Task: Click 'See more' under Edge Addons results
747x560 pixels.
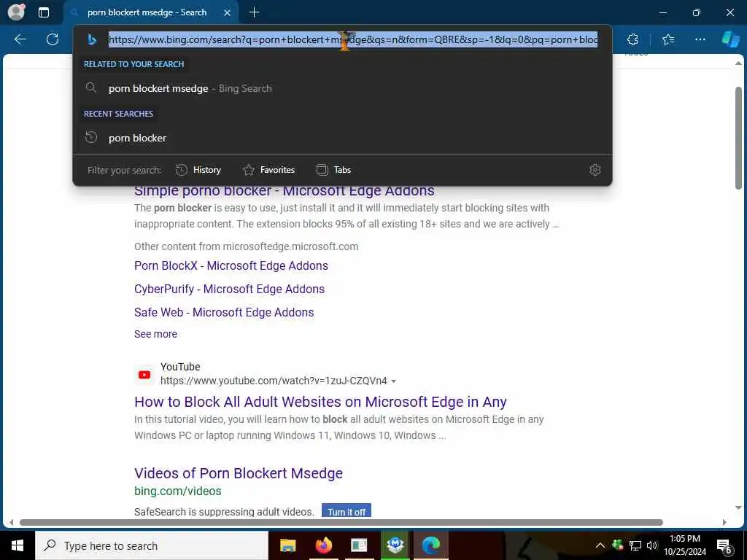Action: tap(155, 334)
